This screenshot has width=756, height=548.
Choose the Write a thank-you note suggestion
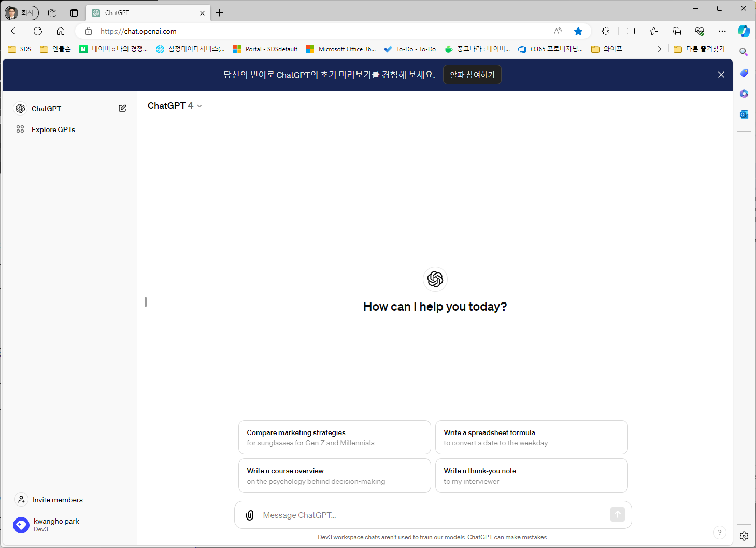pos(531,476)
